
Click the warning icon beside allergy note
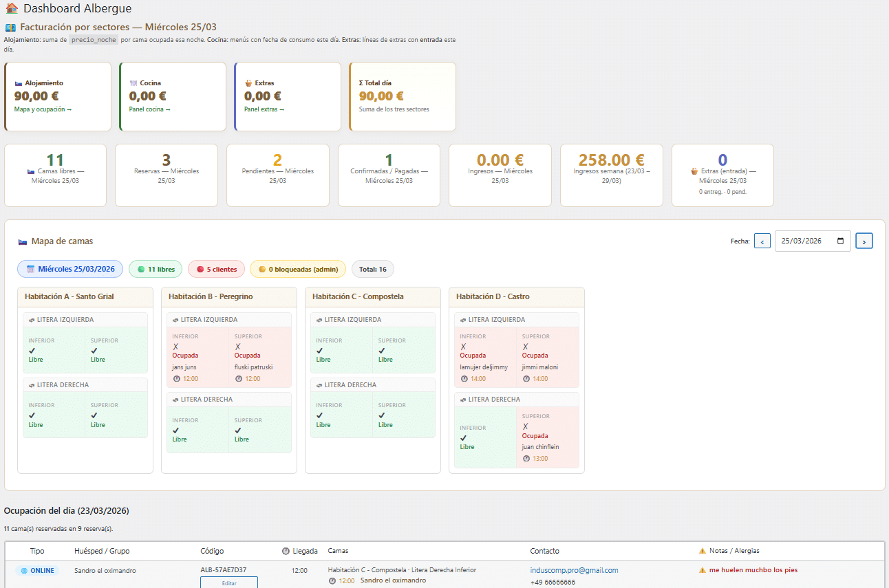coord(703,570)
